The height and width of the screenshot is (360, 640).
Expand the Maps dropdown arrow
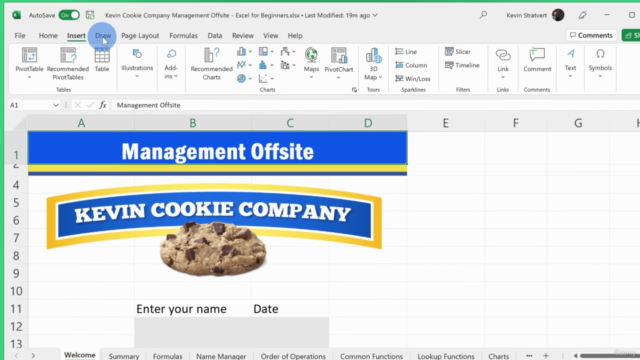pos(311,77)
